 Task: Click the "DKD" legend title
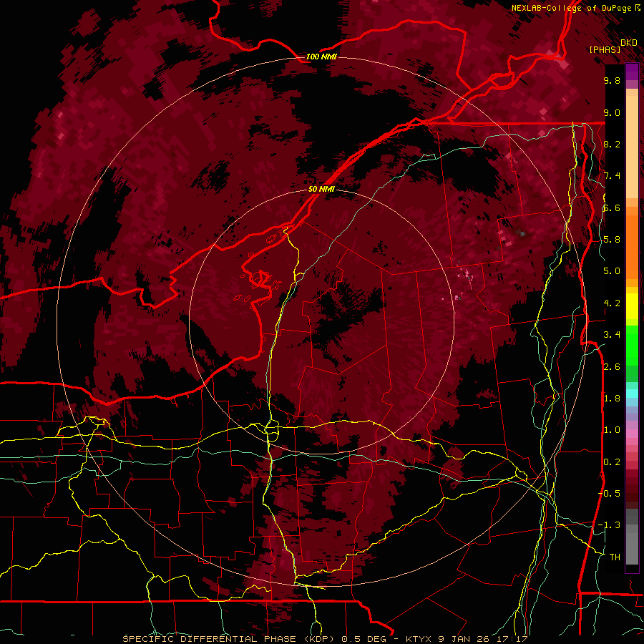628,43
